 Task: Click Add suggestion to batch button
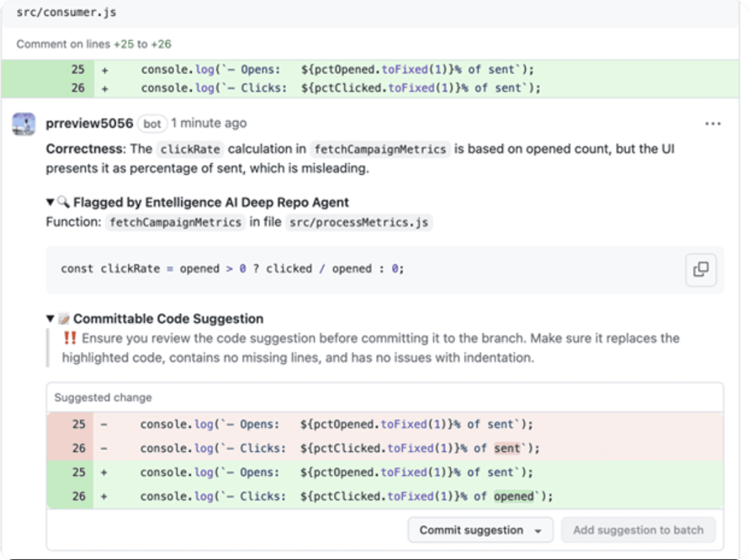[638, 530]
